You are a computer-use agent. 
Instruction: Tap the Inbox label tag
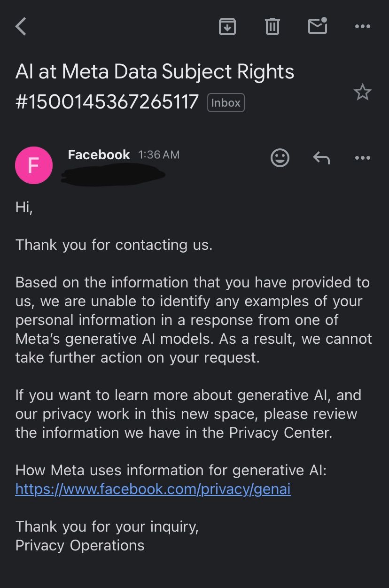pos(226,103)
